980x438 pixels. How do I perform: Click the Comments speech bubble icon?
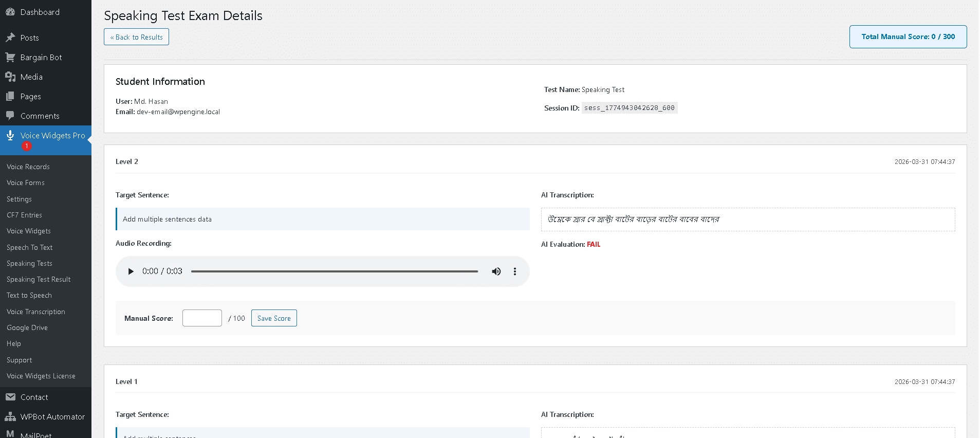[x=10, y=116]
